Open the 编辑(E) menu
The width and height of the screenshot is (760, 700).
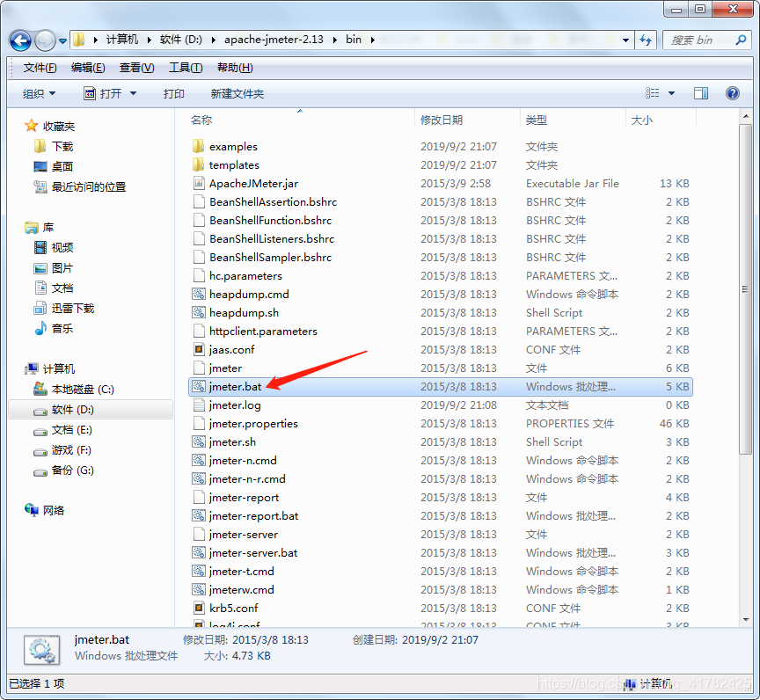click(88, 68)
